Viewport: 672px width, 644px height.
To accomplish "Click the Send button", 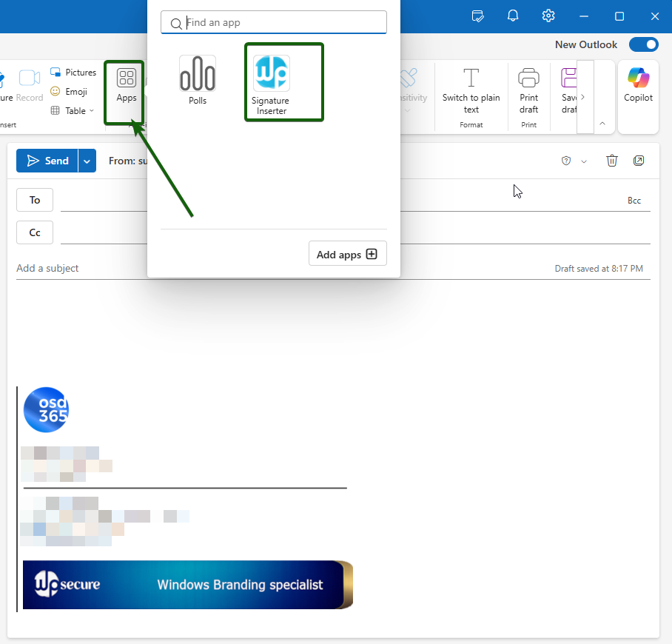I will pos(48,161).
